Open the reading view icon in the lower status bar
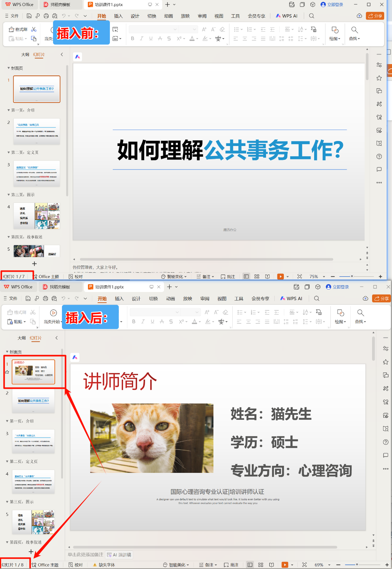 pyautogui.click(x=272, y=565)
